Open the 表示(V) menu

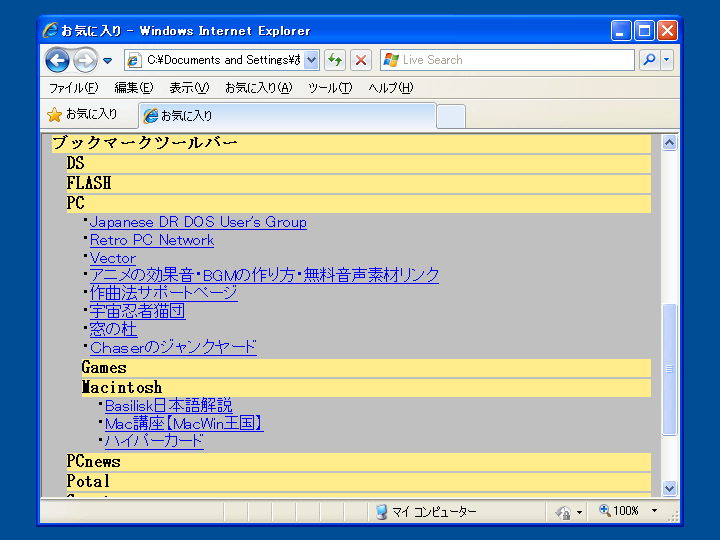[189, 88]
